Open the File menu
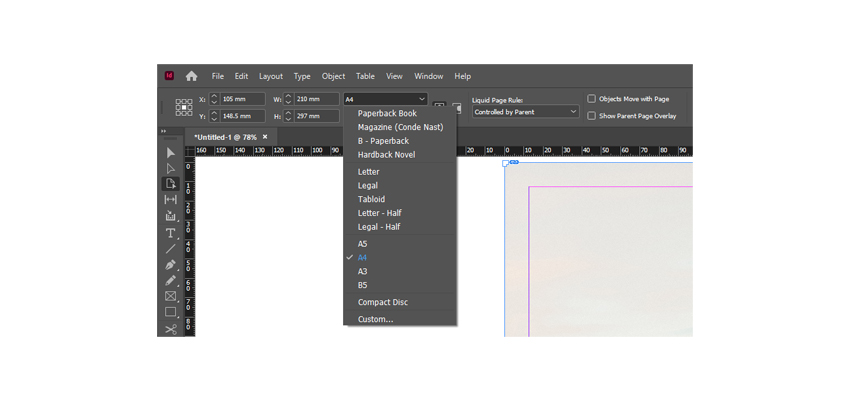Screen dimensions: 850x400 point(217,76)
